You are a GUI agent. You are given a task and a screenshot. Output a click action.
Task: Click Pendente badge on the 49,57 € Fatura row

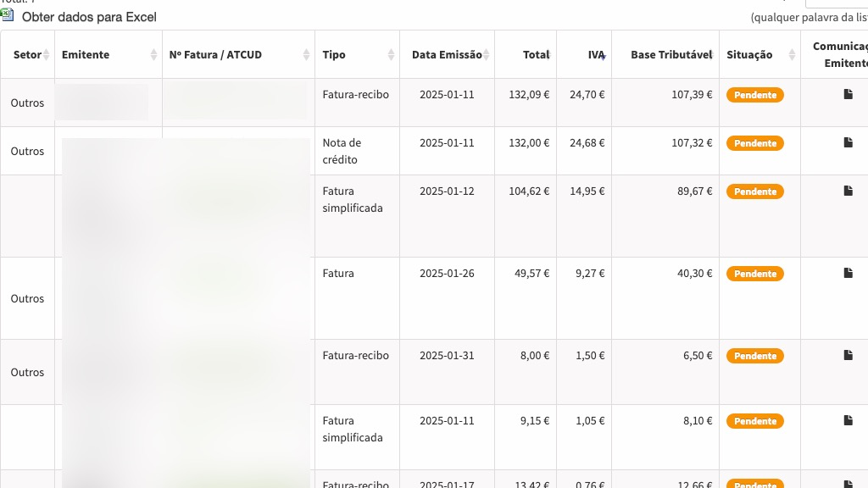point(754,274)
